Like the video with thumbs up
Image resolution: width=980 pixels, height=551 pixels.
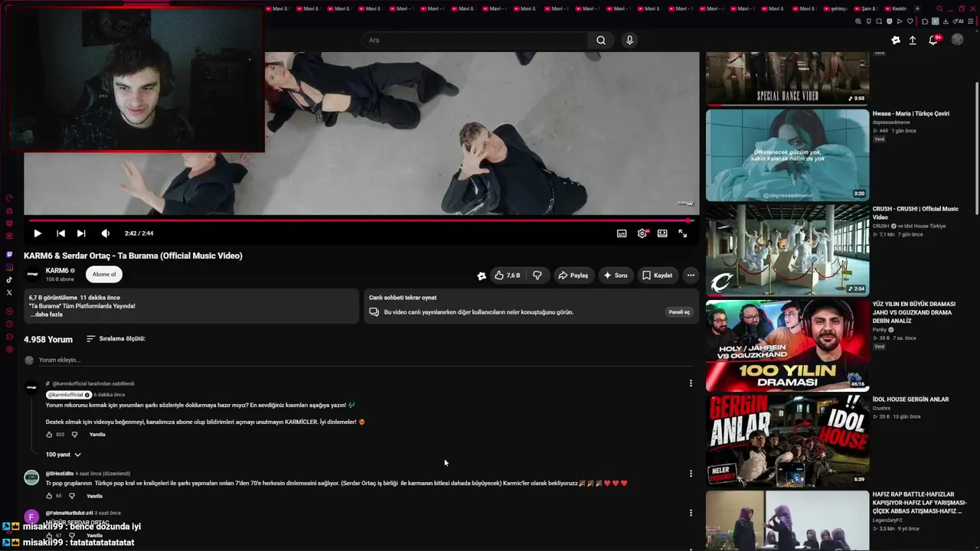507,275
